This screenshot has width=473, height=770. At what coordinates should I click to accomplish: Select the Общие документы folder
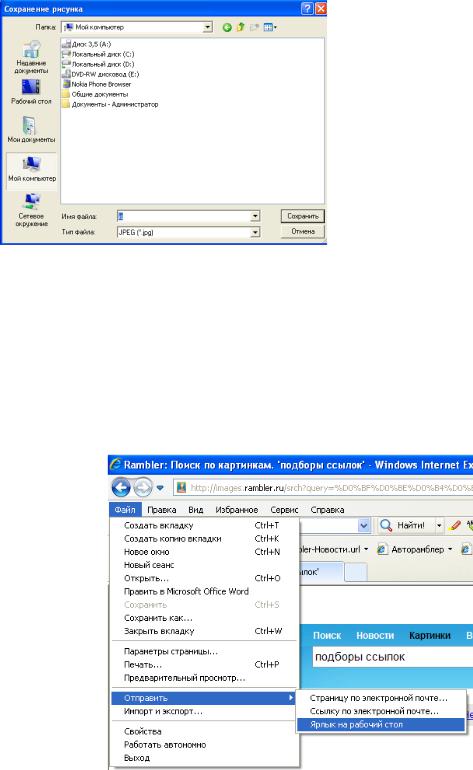(95, 94)
